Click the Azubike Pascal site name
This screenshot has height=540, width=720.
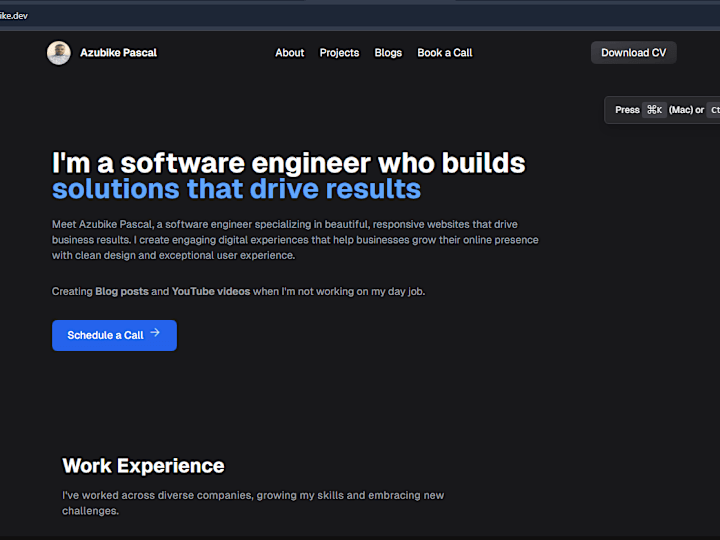click(x=118, y=53)
